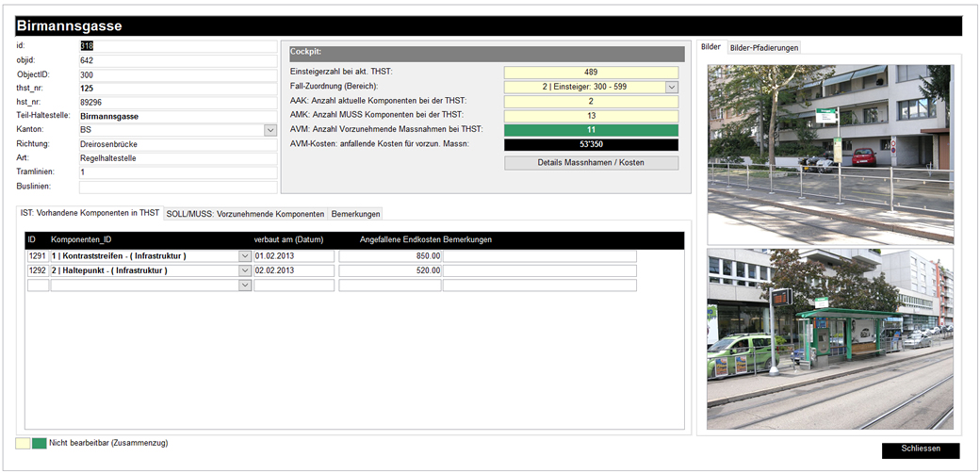Click the date field 01.02.2013
The width and height of the screenshot is (980, 473).
pyautogui.click(x=294, y=256)
